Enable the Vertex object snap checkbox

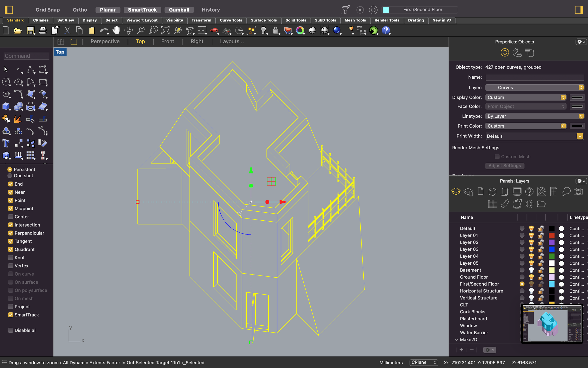click(10, 266)
